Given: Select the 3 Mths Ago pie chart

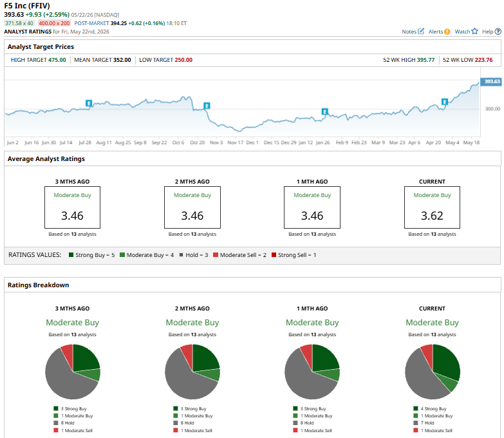Looking at the screenshot, I should click(73, 372).
